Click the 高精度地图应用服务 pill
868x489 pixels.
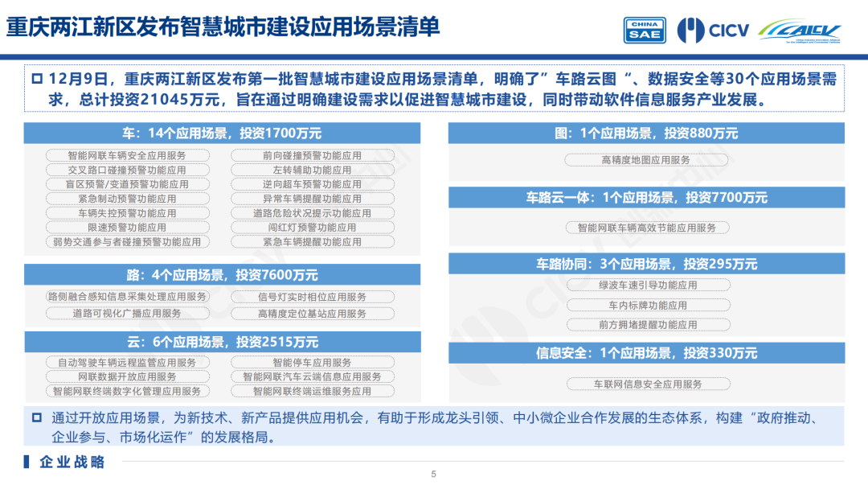point(646,160)
